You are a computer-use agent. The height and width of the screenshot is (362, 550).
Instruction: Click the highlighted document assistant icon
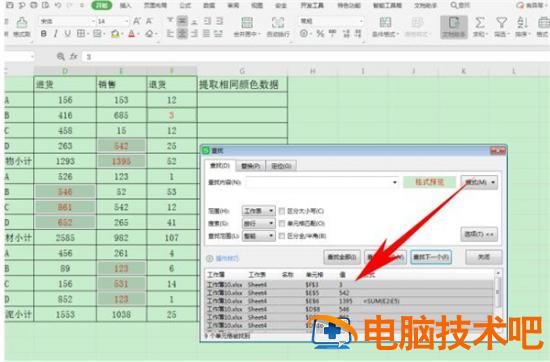coord(454,27)
